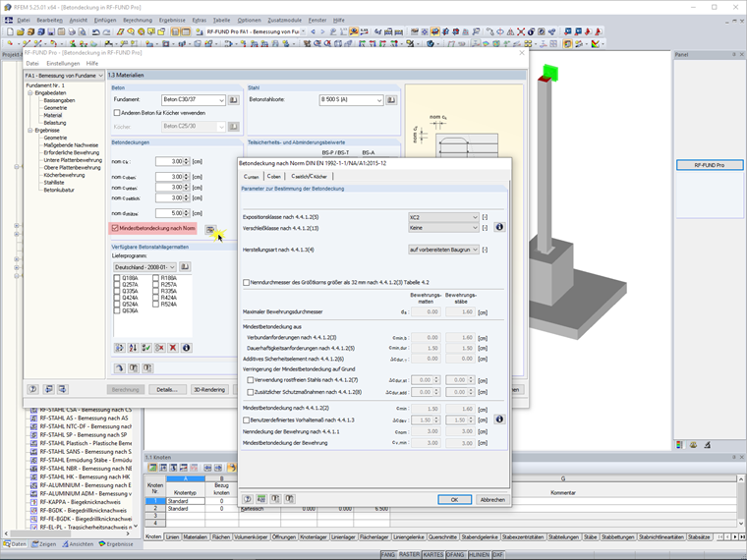Toggle Anderen Beton für Köcher verwenden checkbox
747x560 pixels.
click(x=117, y=113)
